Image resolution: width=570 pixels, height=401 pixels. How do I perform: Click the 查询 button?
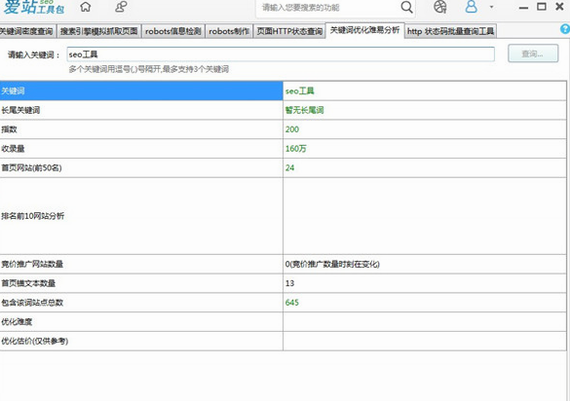pyautogui.click(x=533, y=53)
